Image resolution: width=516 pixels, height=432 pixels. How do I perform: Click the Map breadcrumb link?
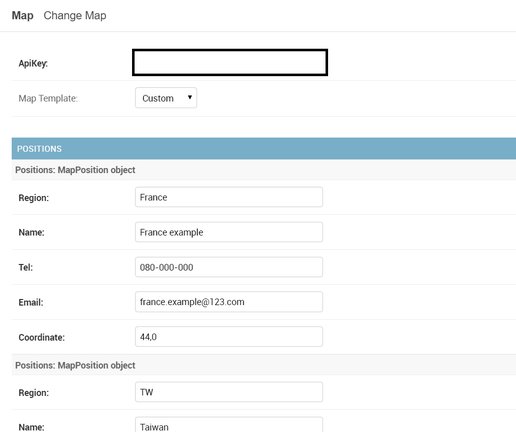[x=23, y=15]
